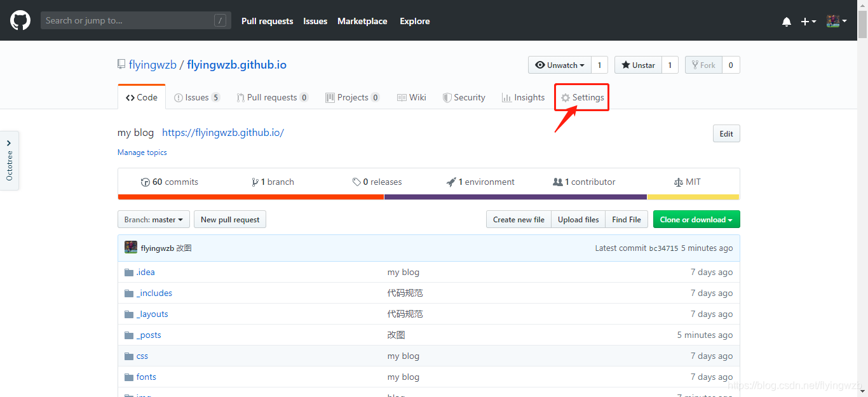Screen dimensions: 868x397
Task: Click the commit author avatar thumbnail
Action: pos(131,248)
